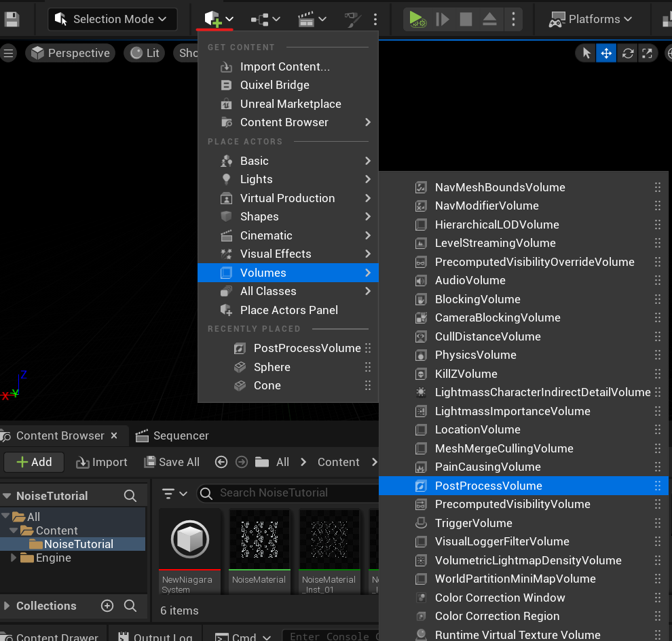Click the Cinematics clapperboard toolbar icon
This screenshot has width=672, height=641.
(306, 19)
